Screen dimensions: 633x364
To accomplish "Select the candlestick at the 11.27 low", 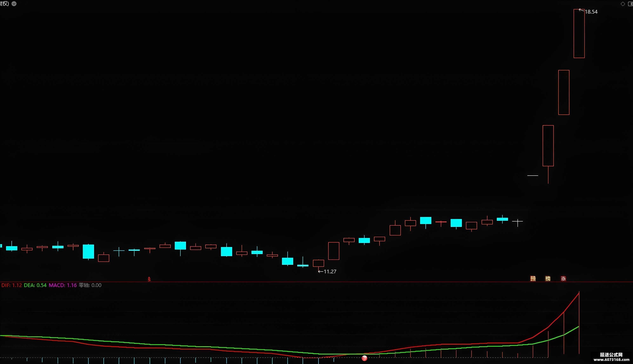I will click(x=318, y=265).
